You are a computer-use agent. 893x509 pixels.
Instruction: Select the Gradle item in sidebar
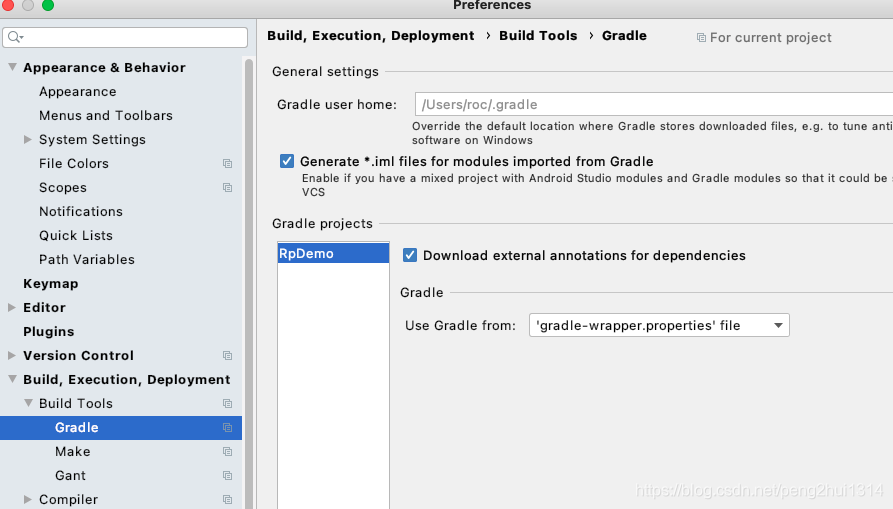tap(121, 428)
